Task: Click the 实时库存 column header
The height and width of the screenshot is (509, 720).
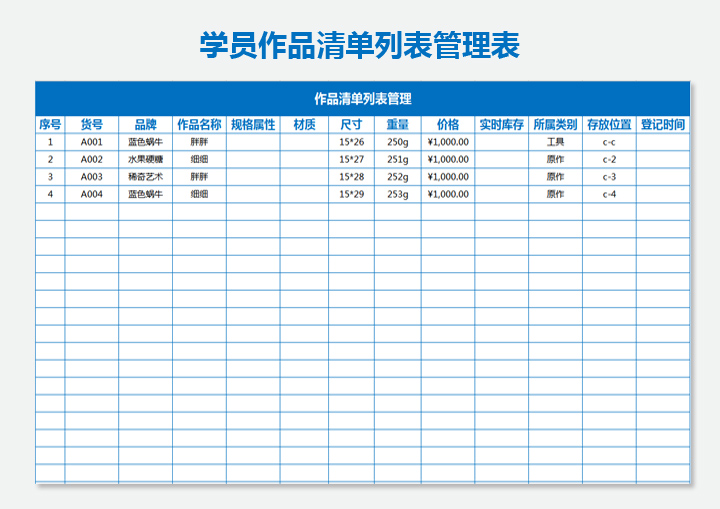Action: click(501, 124)
